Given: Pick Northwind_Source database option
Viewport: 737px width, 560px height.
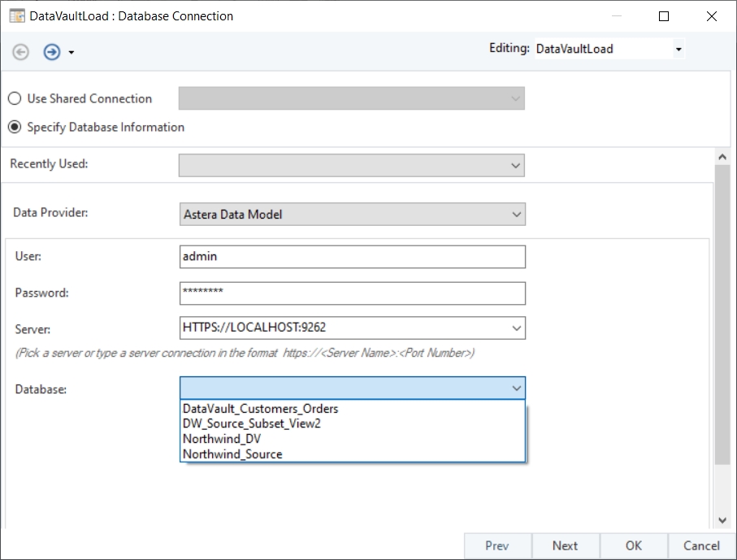Looking at the screenshot, I should click(232, 454).
